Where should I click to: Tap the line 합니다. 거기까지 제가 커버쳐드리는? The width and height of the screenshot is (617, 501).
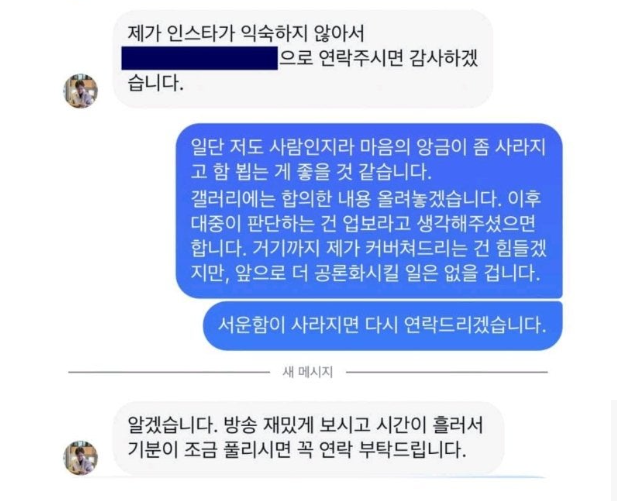(x=368, y=249)
